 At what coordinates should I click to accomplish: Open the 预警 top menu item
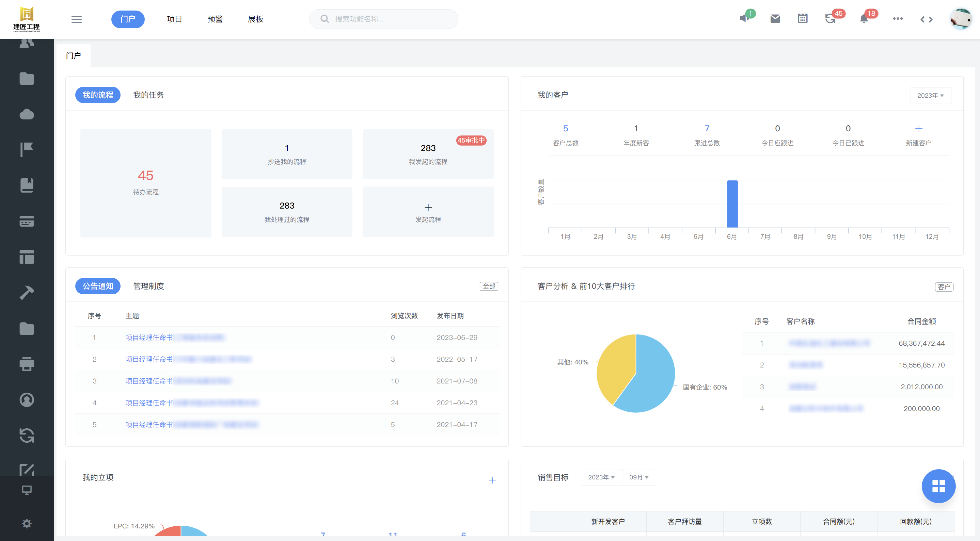coord(215,19)
